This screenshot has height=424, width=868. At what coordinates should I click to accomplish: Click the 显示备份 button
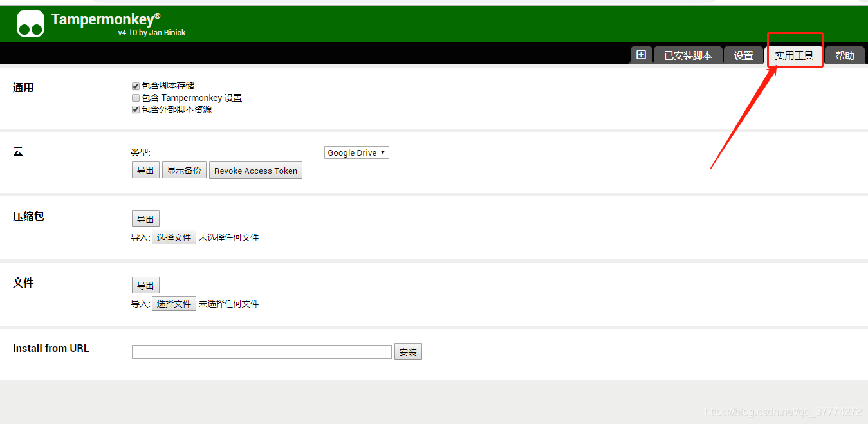click(184, 171)
